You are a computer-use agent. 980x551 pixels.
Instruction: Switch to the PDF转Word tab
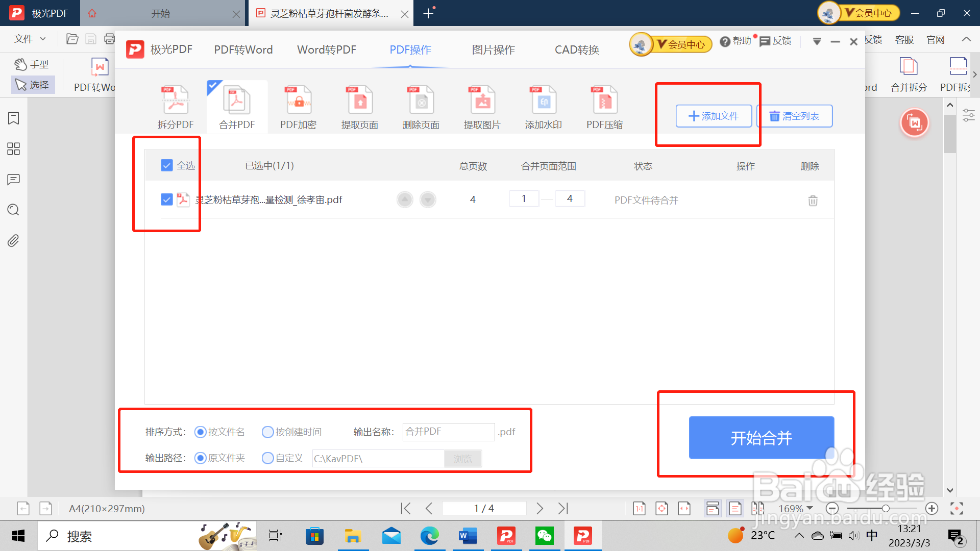tap(243, 49)
